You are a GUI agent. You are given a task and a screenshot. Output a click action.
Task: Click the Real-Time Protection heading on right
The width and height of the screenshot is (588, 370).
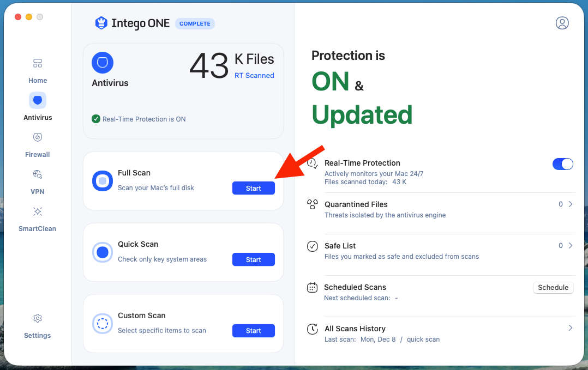click(x=362, y=163)
